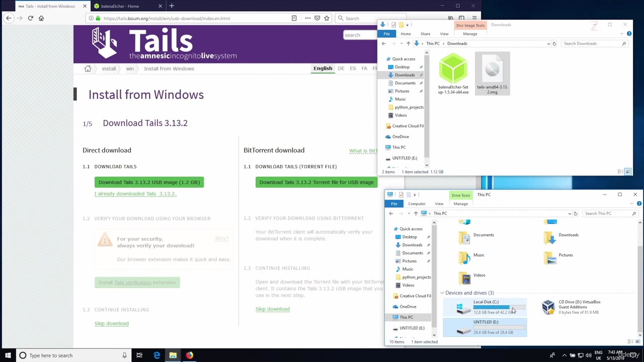The image size is (644, 362).
Task: Switch Tails site language to DE
Action: click(x=341, y=68)
